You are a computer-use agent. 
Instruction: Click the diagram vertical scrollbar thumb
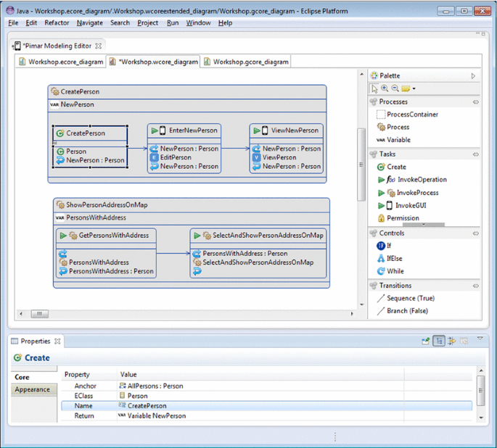[x=361, y=165]
